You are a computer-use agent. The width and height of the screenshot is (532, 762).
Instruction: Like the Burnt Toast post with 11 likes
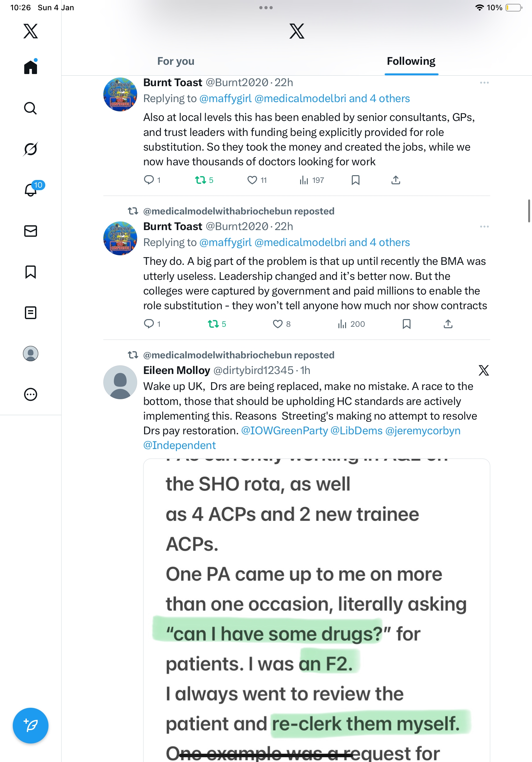coord(252,180)
